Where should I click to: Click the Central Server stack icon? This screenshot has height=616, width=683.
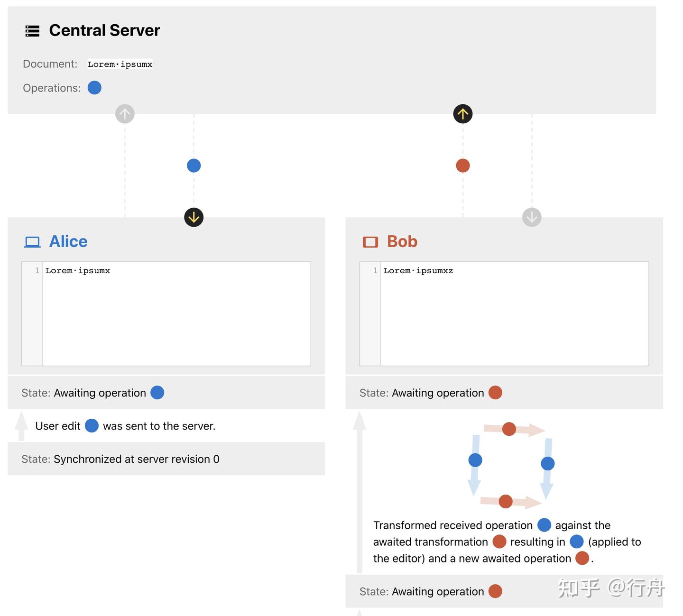pyautogui.click(x=32, y=31)
